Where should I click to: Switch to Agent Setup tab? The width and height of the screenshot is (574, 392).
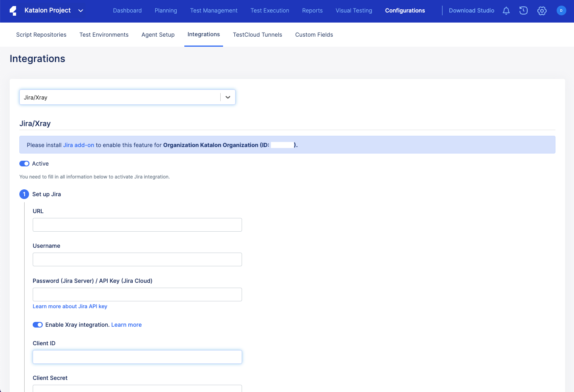click(158, 35)
